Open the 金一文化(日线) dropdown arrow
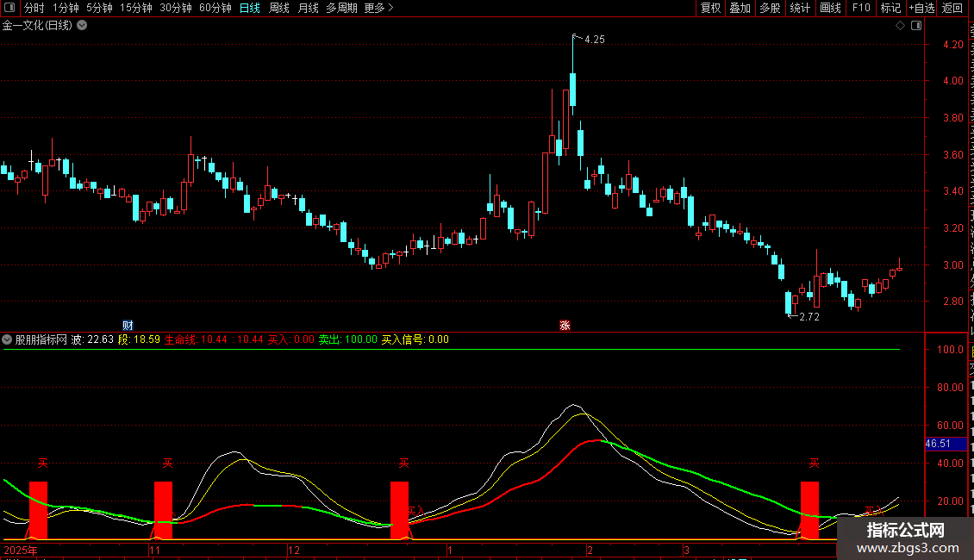The height and width of the screenshot is (560, 974). coord(82,26)
